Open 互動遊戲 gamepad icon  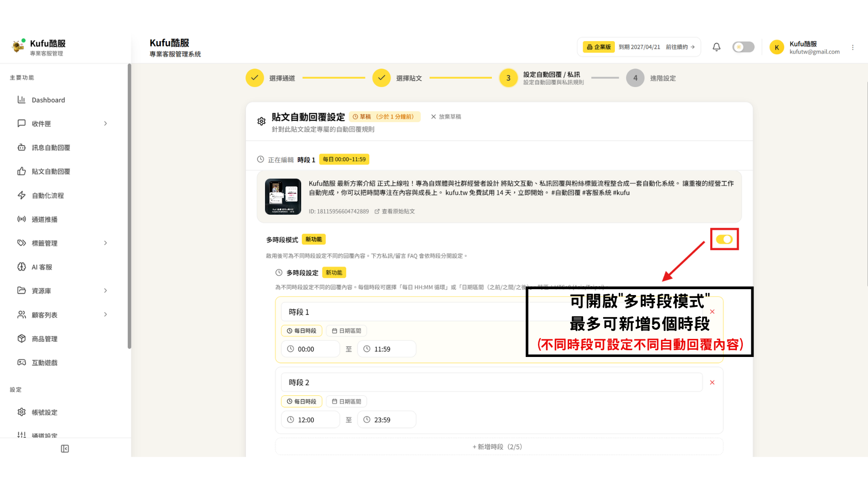(x=21, y=362)
